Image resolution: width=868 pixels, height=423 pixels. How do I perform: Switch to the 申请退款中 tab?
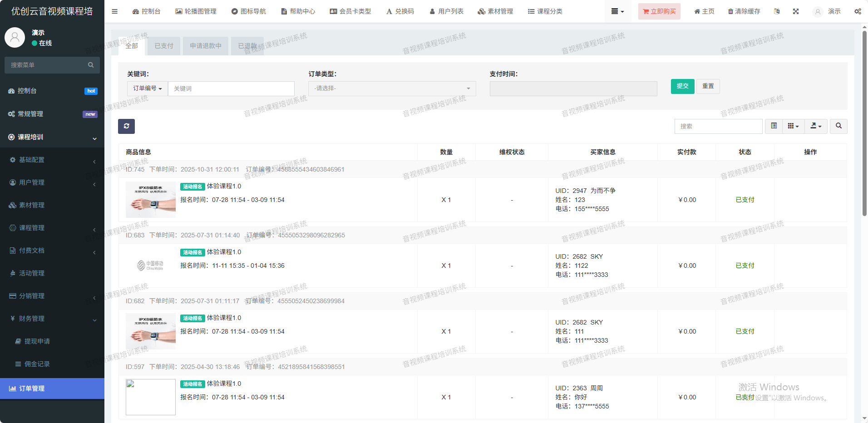tap(206, 46)
